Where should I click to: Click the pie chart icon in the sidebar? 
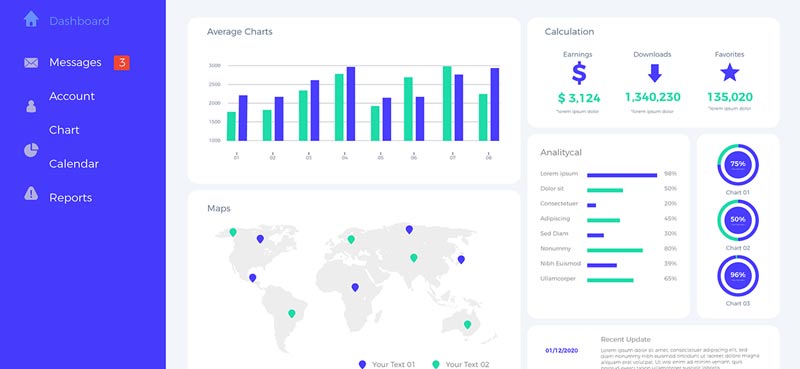click(x=31, y=150)
